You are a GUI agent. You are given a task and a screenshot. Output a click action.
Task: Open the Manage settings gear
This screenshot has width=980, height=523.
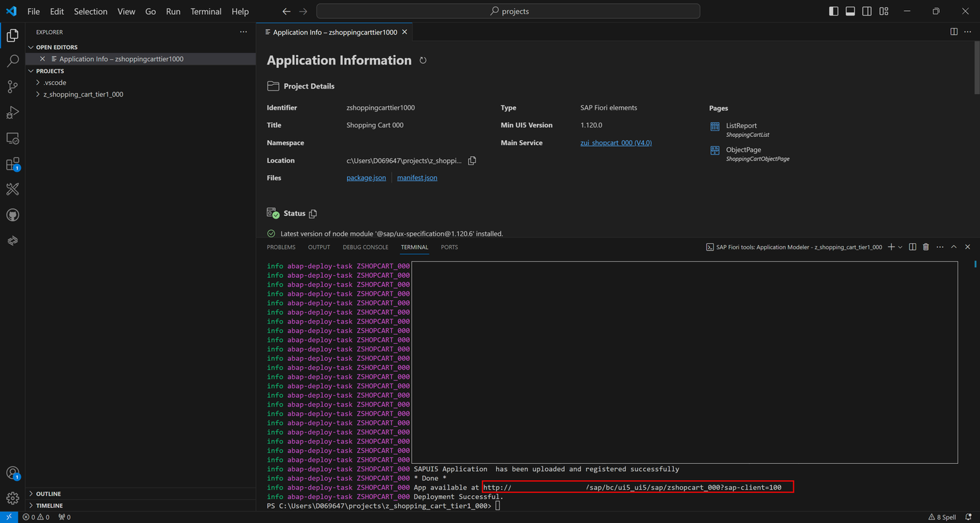click(12, 498)
